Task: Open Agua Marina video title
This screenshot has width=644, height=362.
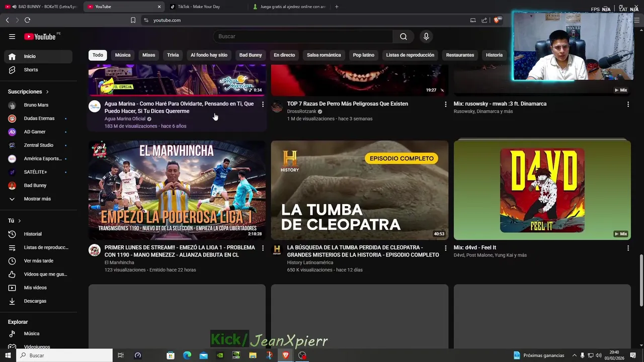Action: pos(179,107)
